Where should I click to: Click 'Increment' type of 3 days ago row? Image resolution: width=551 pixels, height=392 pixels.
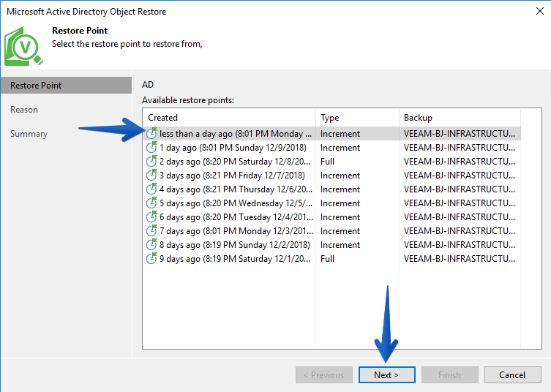coord(340,176)
